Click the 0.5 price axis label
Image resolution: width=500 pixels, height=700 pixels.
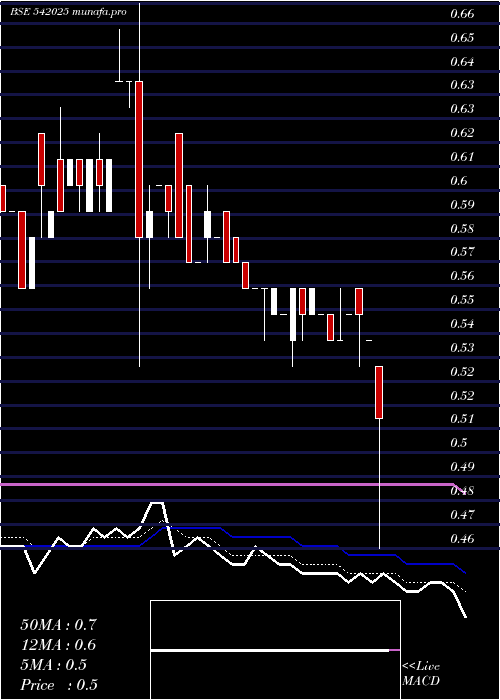(459, 442)
